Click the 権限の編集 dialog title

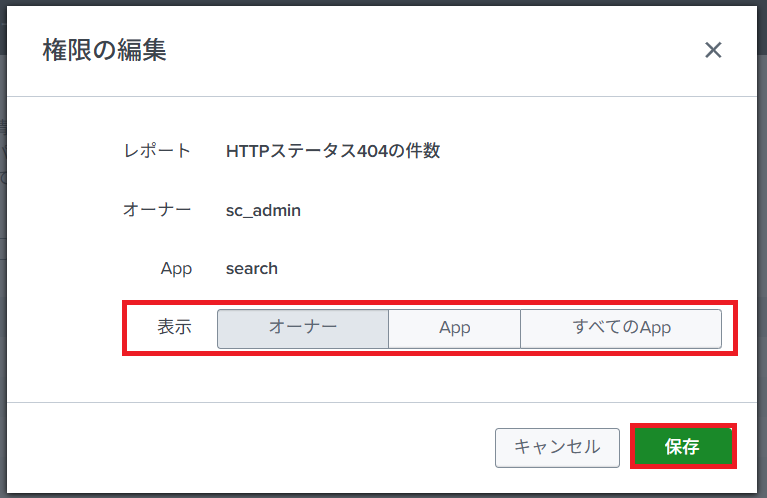click(104, 50)
